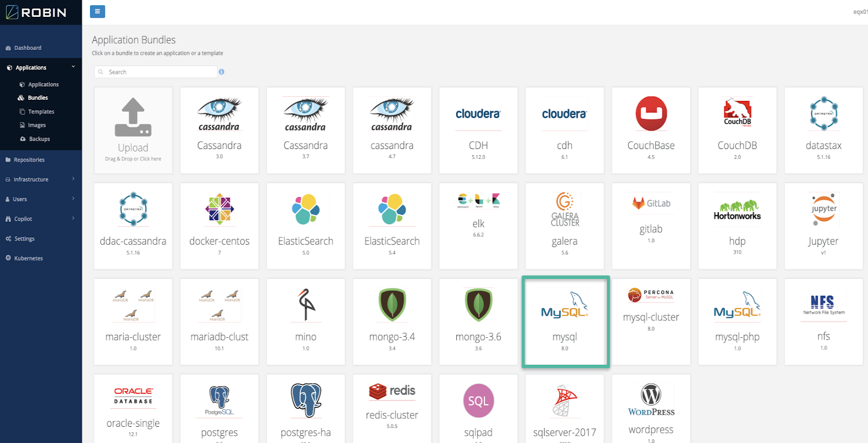Open the Hortonworks hdp bundle
The image size is (868, 443).
737,226
